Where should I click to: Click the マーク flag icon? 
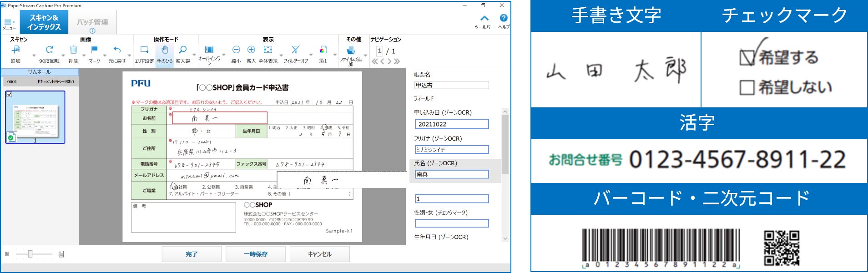94,50
